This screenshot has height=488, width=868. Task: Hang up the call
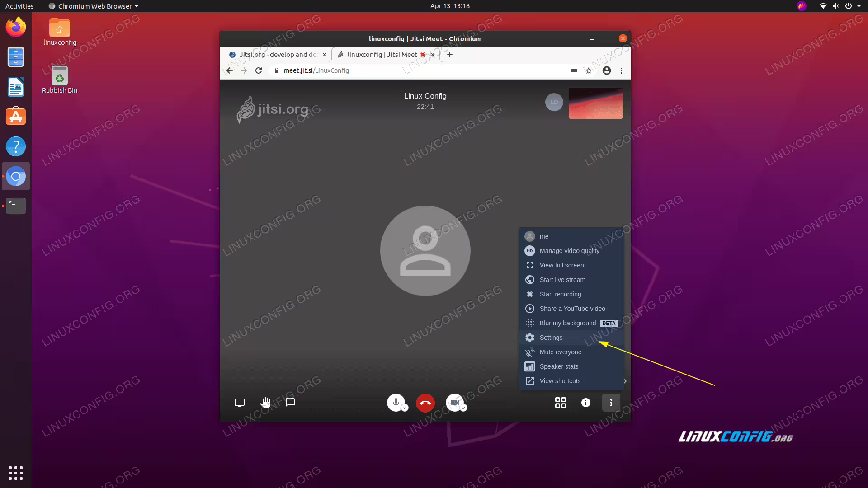[425, 403]
